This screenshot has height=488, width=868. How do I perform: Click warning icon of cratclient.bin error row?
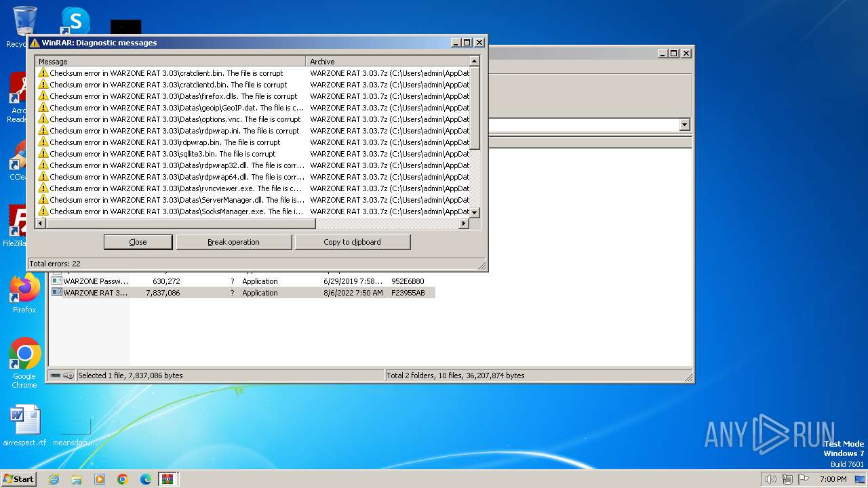[43, 73]
